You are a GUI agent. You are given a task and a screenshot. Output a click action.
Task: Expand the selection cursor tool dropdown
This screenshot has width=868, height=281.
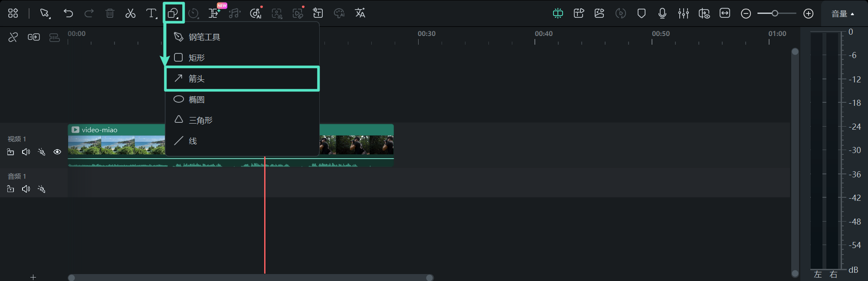(45, 13)
